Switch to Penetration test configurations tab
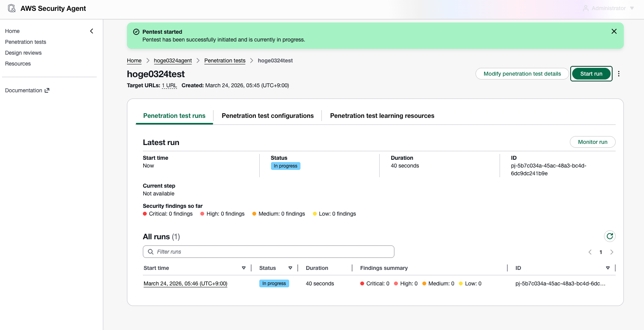Viewport: 644px width, 330px height. pyautogui.click(x=267, y=116)
